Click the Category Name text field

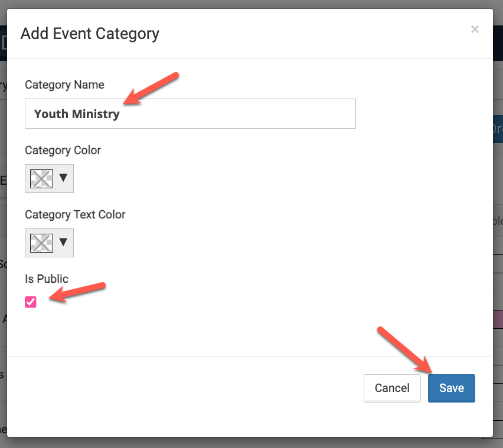(x=236, y=114)
